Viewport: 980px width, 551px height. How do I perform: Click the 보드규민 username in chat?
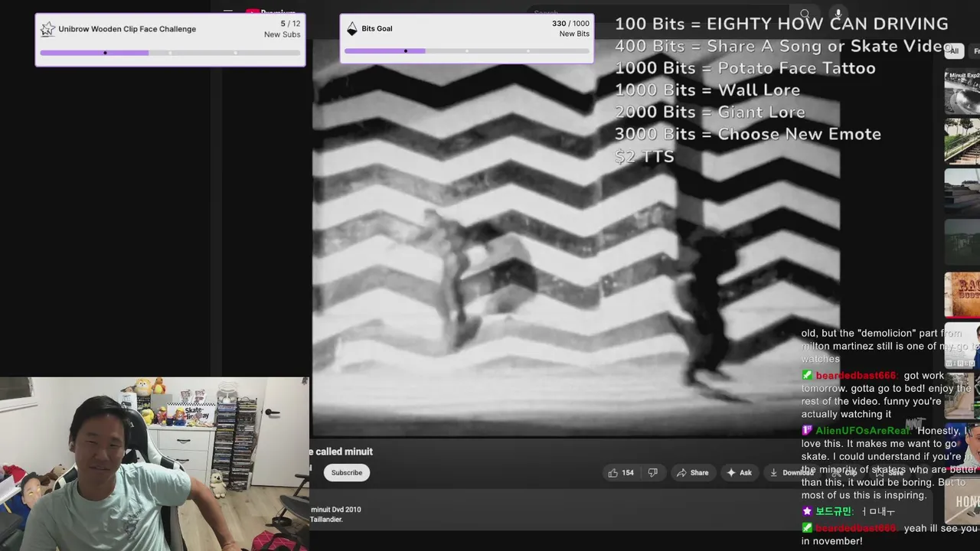(x=833, y=511)
